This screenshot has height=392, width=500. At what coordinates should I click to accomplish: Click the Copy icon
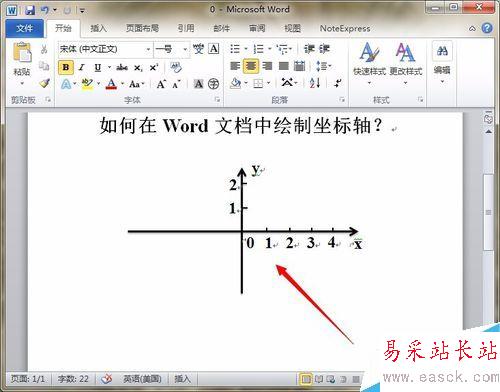pos(44,66)
